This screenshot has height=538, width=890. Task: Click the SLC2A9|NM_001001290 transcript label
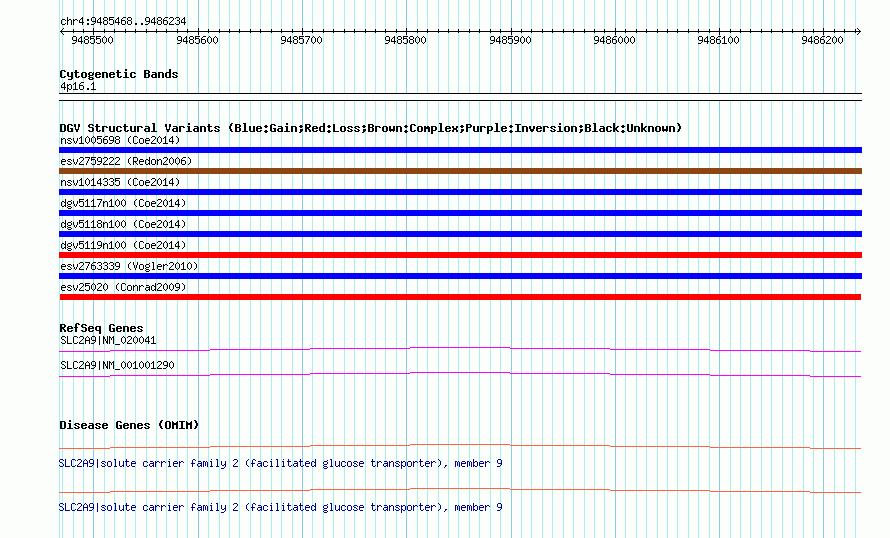coord(117,365)
